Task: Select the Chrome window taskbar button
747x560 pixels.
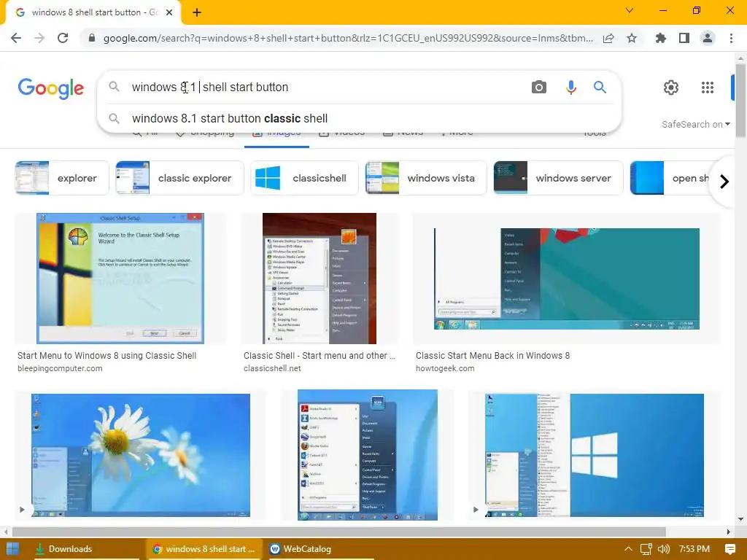Action: click(x=204, y=549)
